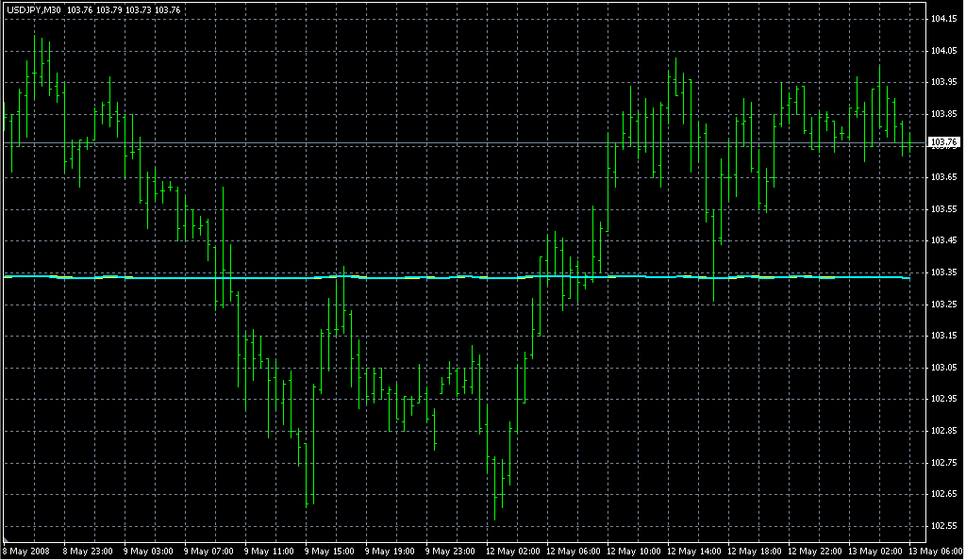
Task: Click the 8 May 23:00 time label
Action: pos(88,551)
